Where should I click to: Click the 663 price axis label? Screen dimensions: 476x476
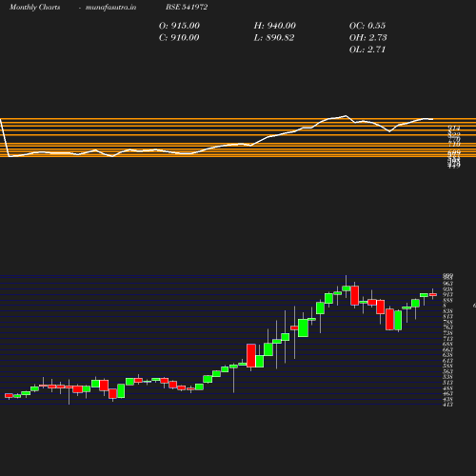coord(447,349)
